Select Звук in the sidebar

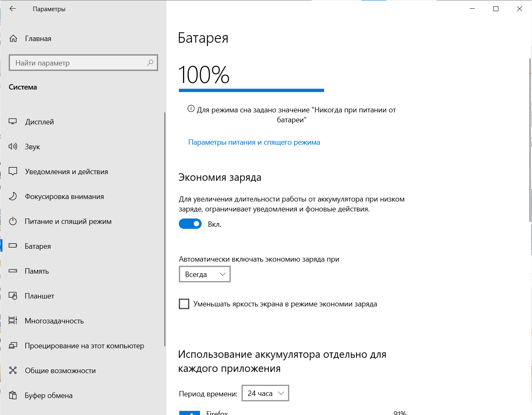[x=82, y=146]
